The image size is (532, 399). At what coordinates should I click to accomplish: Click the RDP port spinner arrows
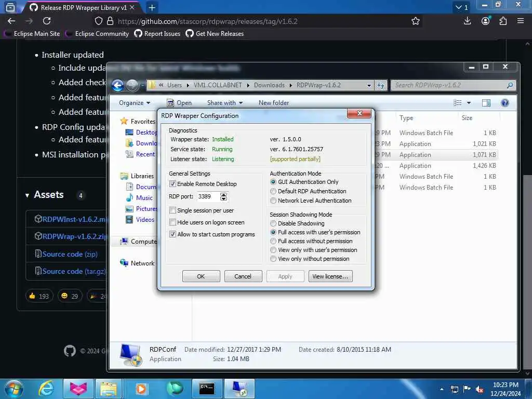[223, 196]
